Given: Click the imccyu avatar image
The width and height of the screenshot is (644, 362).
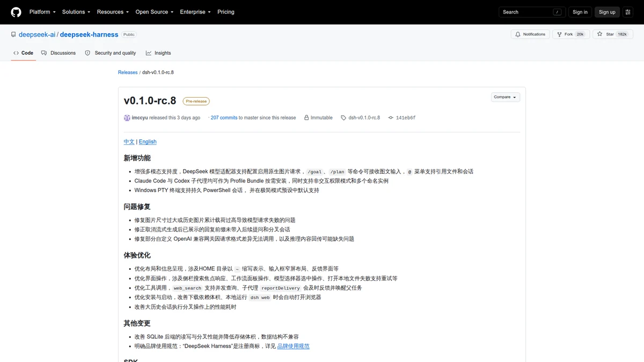Looking at the screenshot, I should pyautogui.click(x=127, y=117).
